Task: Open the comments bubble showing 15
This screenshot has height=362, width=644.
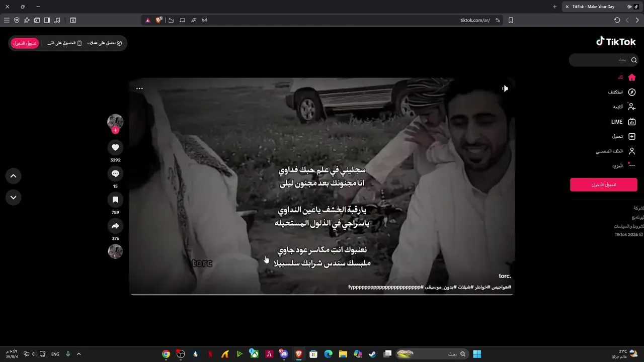Action: tap(115, 173)
